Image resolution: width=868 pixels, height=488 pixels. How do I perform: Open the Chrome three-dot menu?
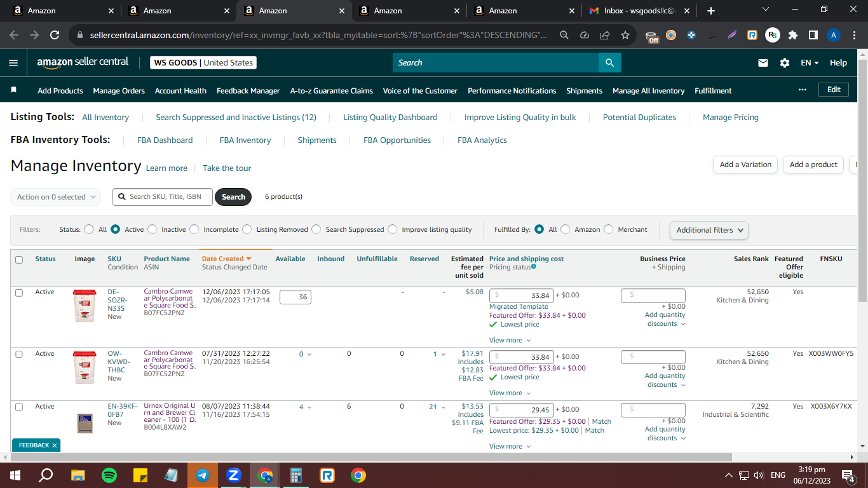(854, 36)
